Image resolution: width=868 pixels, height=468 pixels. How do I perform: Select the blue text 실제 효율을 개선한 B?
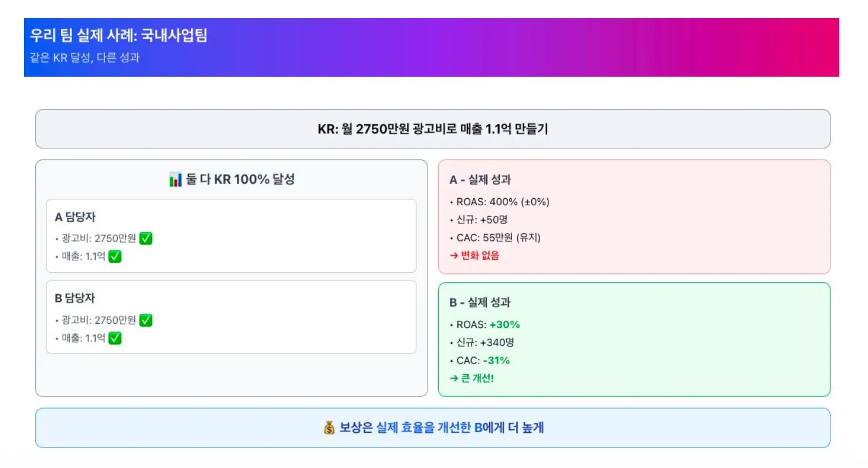click(x=429, y=428)
